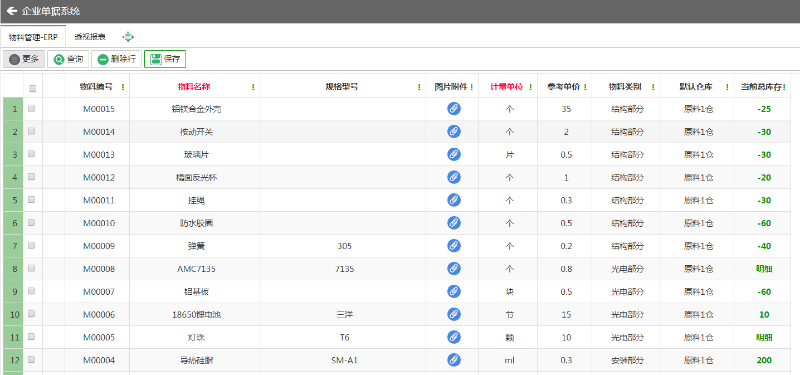Click attachment paperclip for M00004 row
This screenshot has height=375, width=800.
pyautogui.click(x=454, y=360)
